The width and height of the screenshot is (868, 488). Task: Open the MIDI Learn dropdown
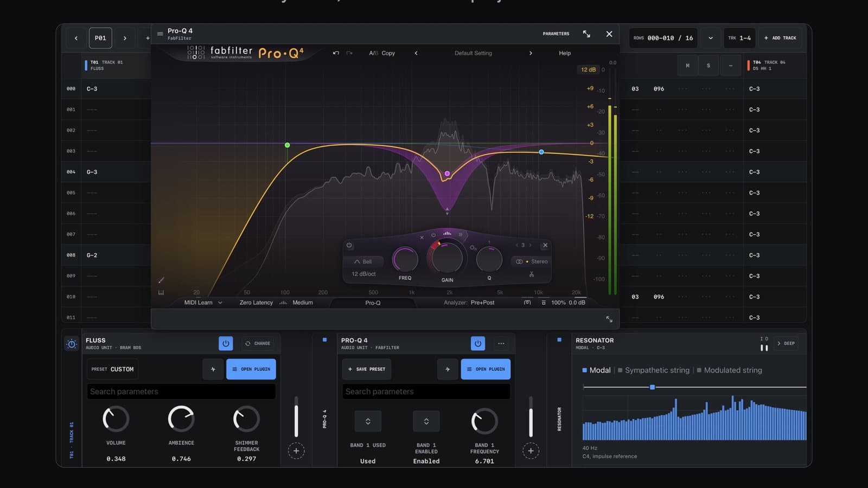tap(203, 303)
